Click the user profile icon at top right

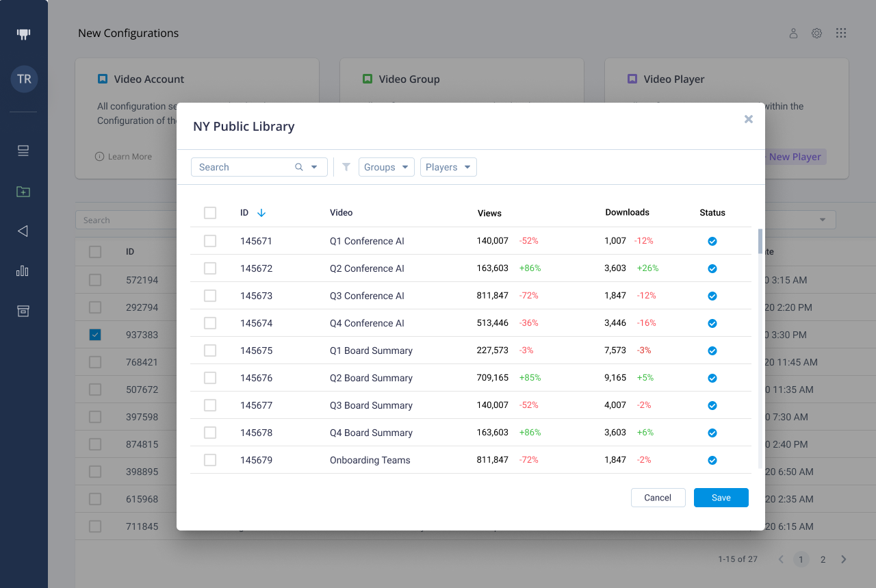[794, 33]
